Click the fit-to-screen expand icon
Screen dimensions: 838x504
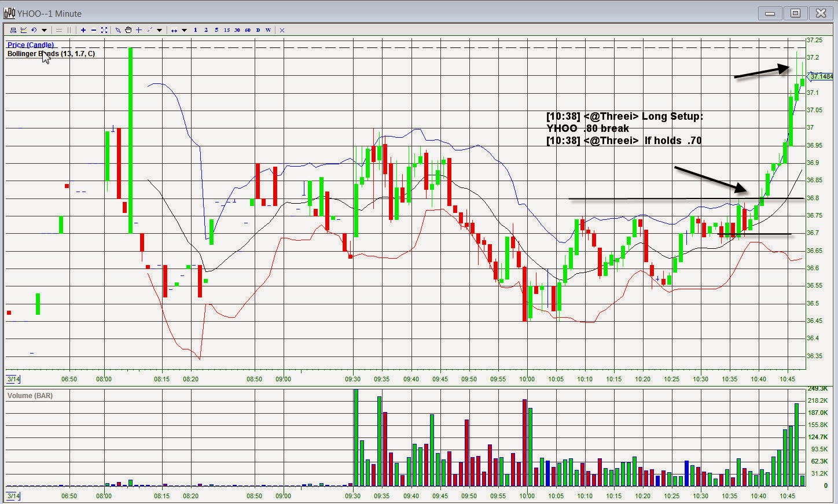tap(104, 30)
